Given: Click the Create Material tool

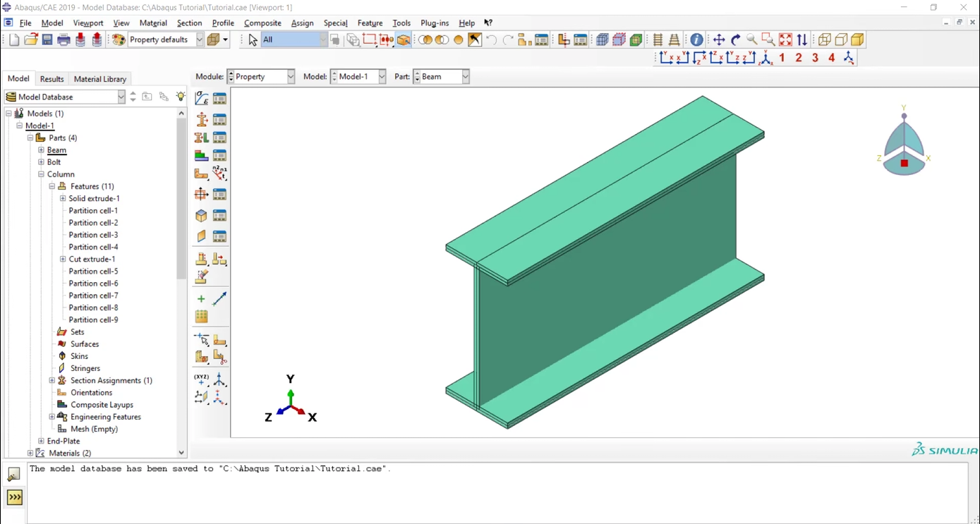Looking at the screenshot, I should pyautogui.click(x=201, y=99).
